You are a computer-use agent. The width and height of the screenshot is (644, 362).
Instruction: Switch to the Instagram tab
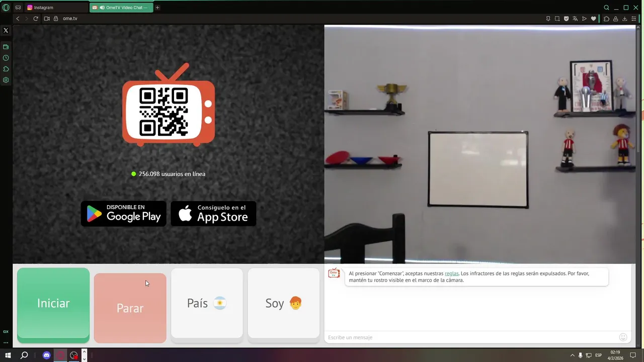click(56, 8)
